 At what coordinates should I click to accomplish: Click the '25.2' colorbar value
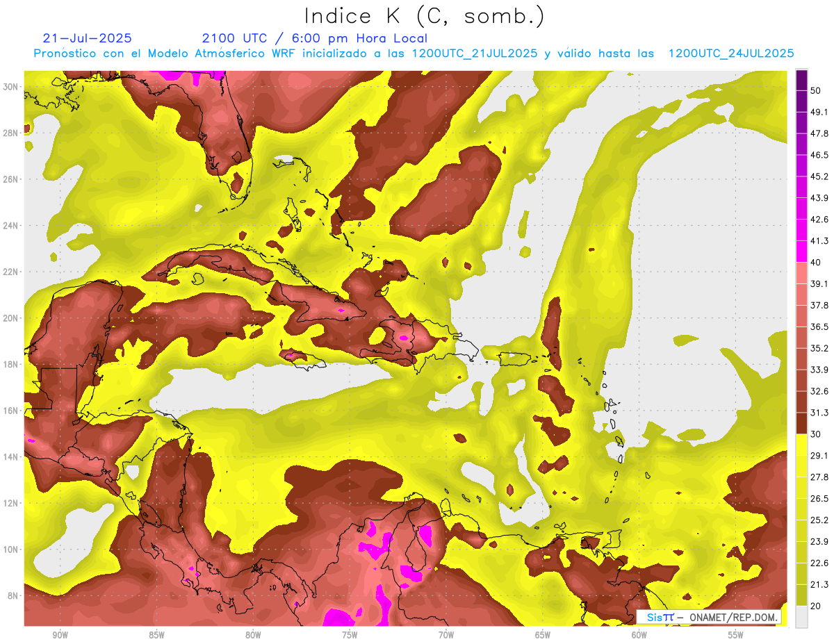tap(819, 520)
